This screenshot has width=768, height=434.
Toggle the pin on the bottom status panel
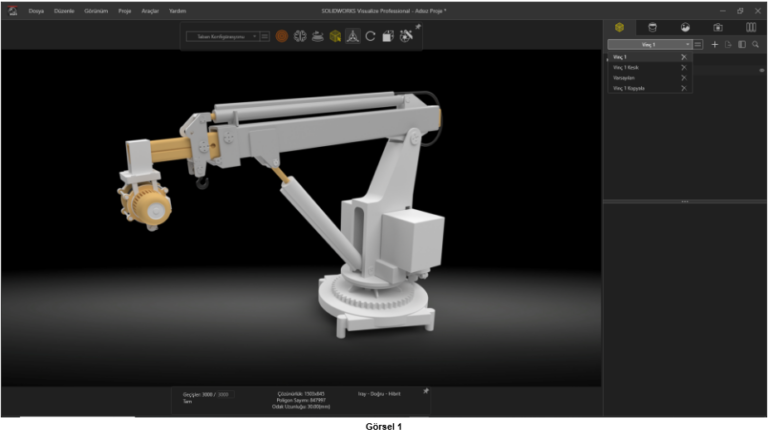425,391
